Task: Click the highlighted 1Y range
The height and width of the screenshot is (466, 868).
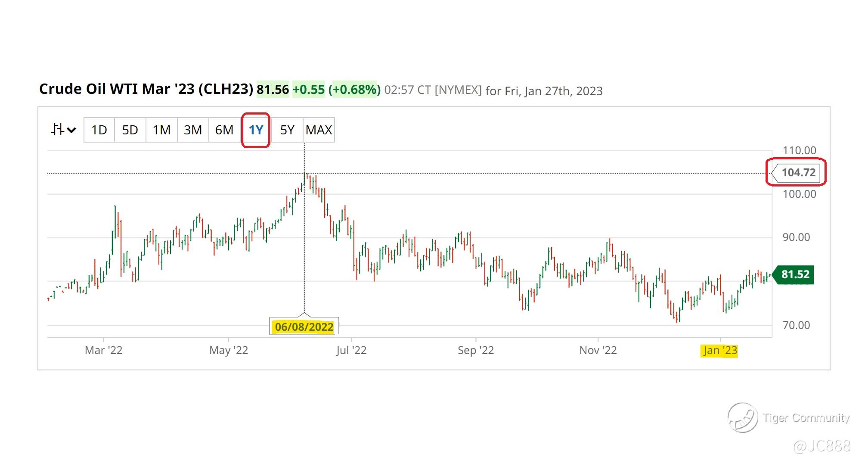Action: pyautogui.click(x=256, y=130)
